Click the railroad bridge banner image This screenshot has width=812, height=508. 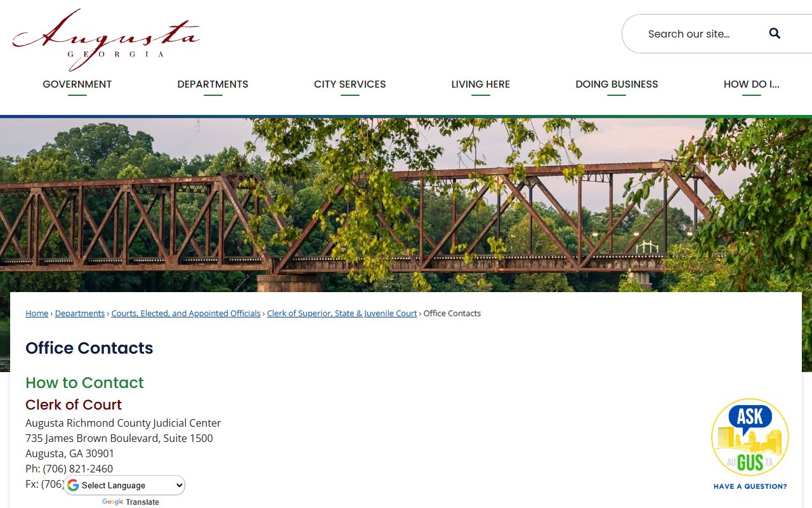(x=406, y=204)
